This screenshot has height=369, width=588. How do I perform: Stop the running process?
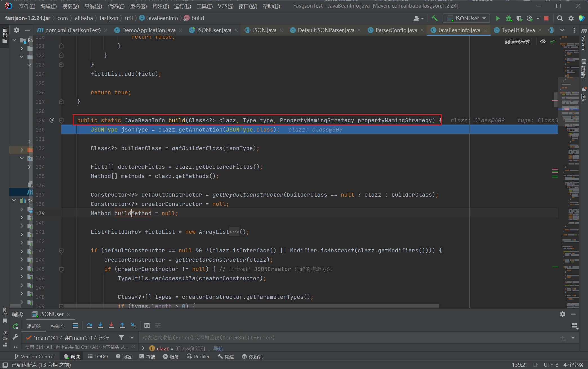coord(546,18)
